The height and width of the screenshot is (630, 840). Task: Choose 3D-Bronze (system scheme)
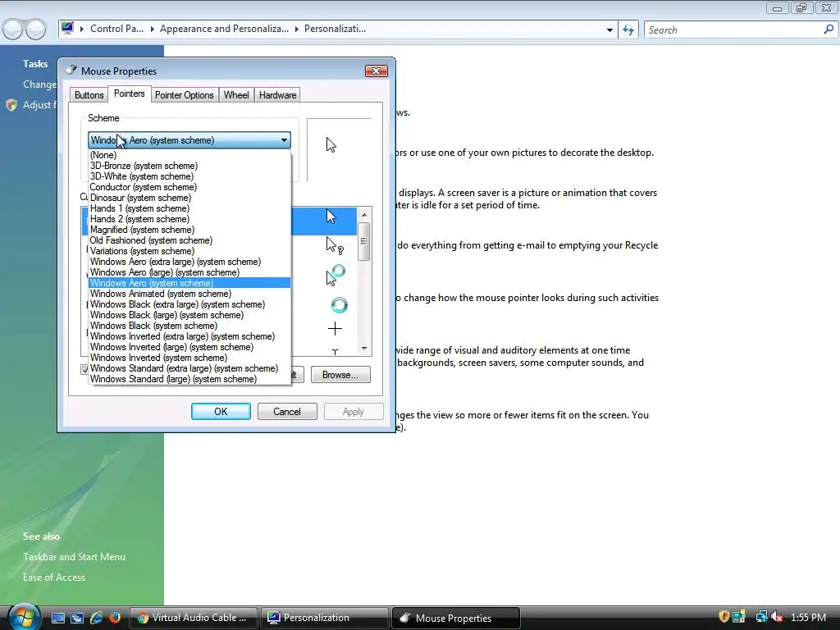click(x=189, y=166)
